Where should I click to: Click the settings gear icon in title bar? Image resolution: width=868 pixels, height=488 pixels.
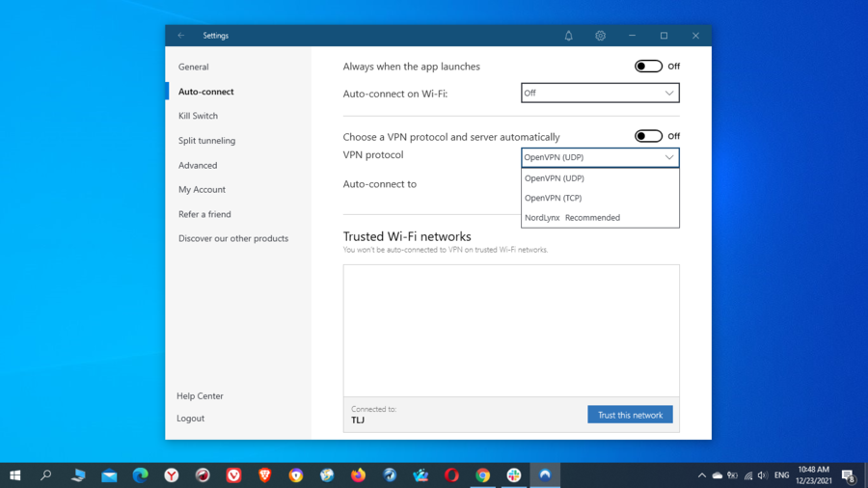(x=600, y=36)
